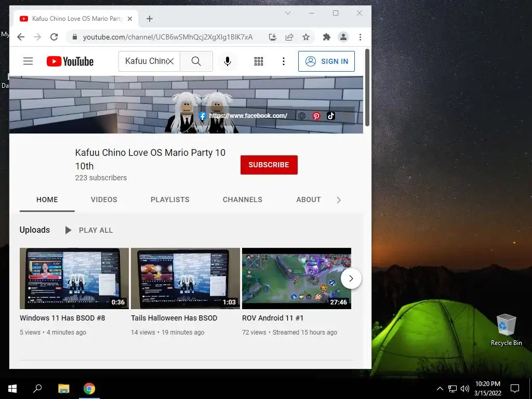The image size is (532, 399).
Task: Switch to the PLAYLISTS tab
Action: point(170,199)
